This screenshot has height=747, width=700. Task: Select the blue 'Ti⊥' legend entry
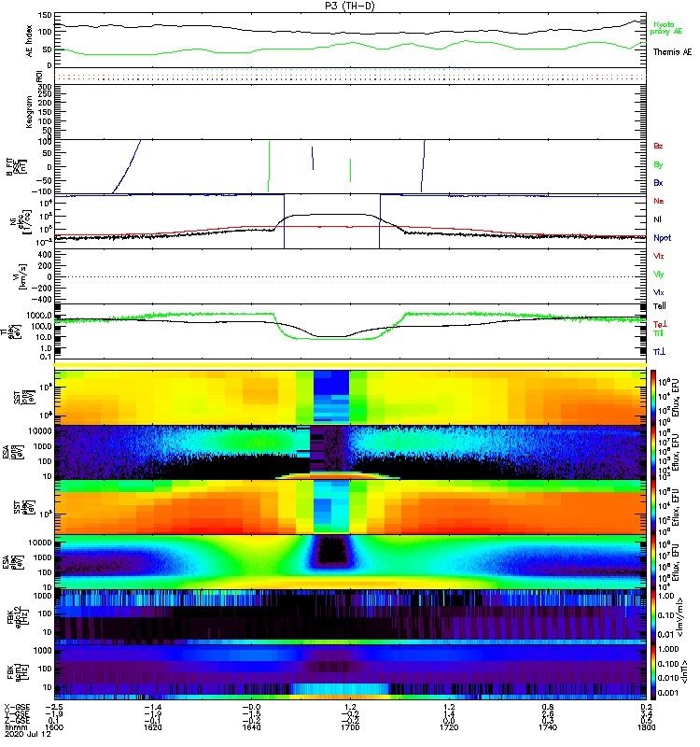click(659, 352)
